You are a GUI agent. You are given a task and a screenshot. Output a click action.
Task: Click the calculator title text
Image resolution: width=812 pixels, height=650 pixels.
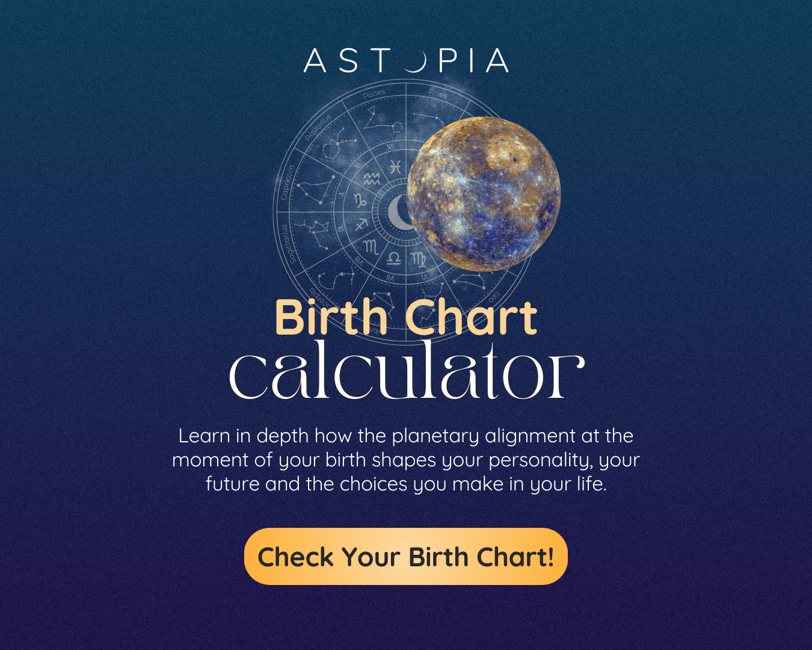(406, 371)
